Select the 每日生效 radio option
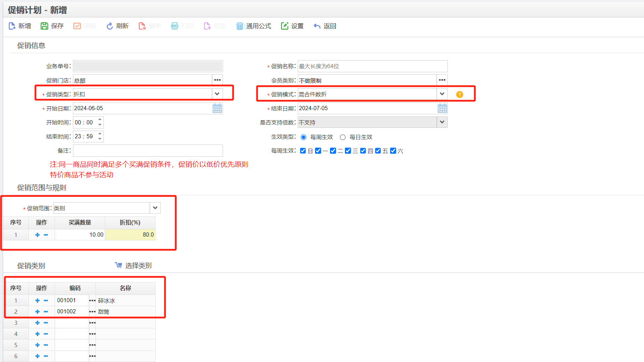This screenshot has height=362, width=644. (x=343, y=137)
